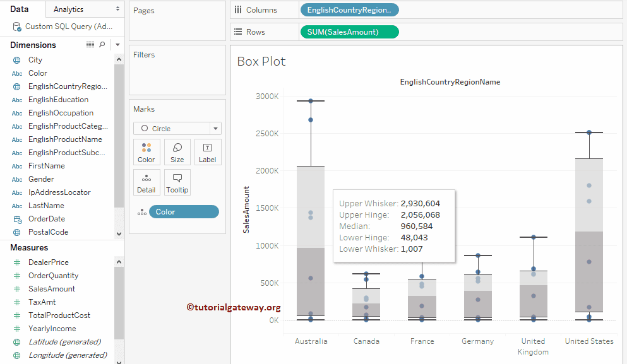Screen dimensions: 627x364
Task: Click the Size marks button
Action: point(177,152)
